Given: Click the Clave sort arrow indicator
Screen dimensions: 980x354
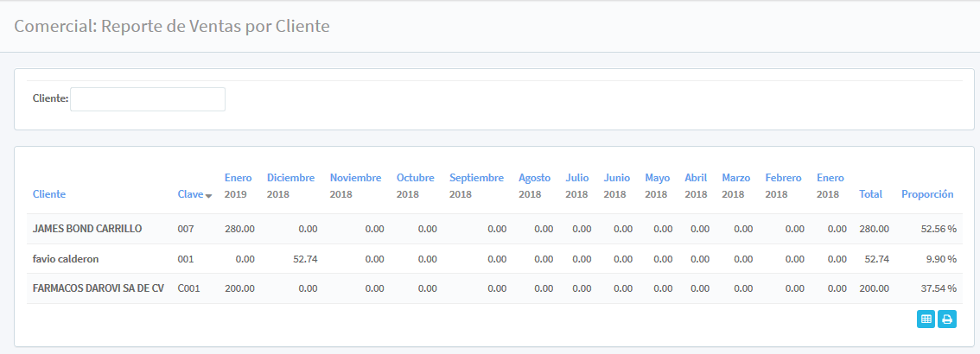Looking at the screenshot, I should click(209, 196).
